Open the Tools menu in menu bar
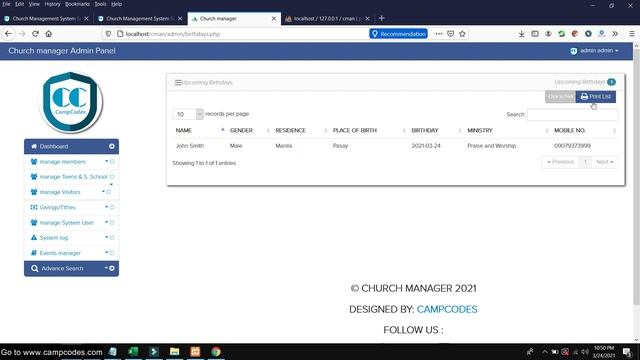This screenshot has height=360, width=640. (x=100, y=4)
